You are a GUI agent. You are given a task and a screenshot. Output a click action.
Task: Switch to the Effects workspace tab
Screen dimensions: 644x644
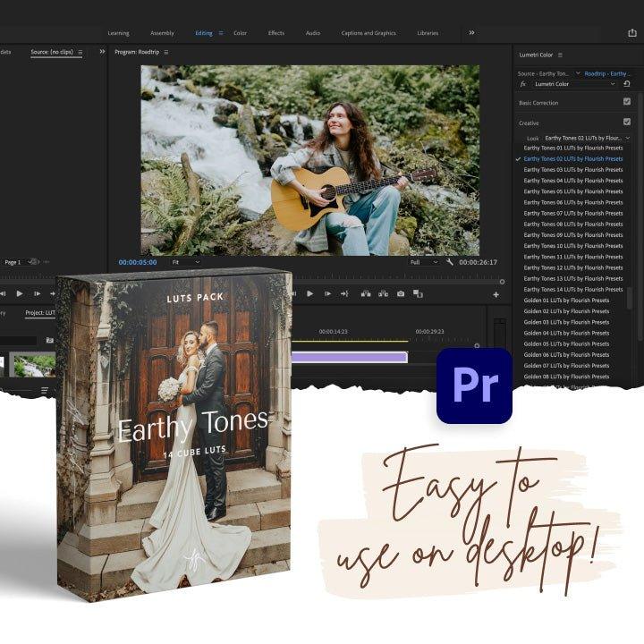(x=276, y=33)
